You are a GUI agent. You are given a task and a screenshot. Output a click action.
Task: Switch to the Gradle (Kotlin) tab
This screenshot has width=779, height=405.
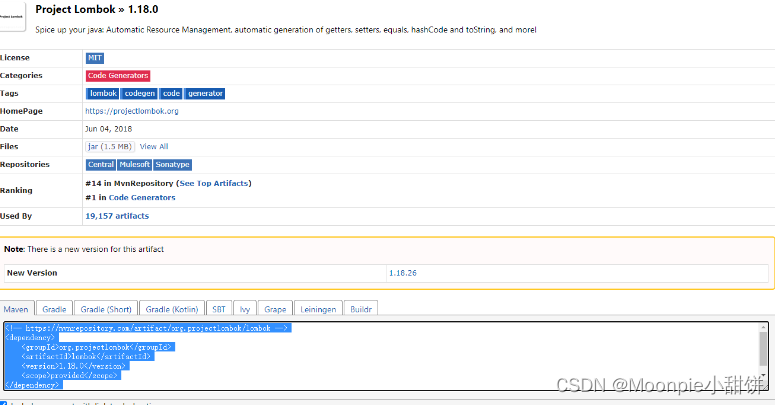click(x=172, y=309)
